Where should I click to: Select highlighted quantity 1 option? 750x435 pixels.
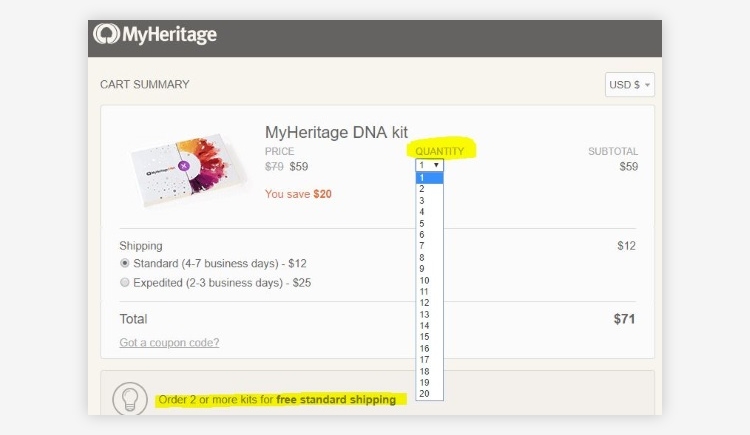point(429,178)
